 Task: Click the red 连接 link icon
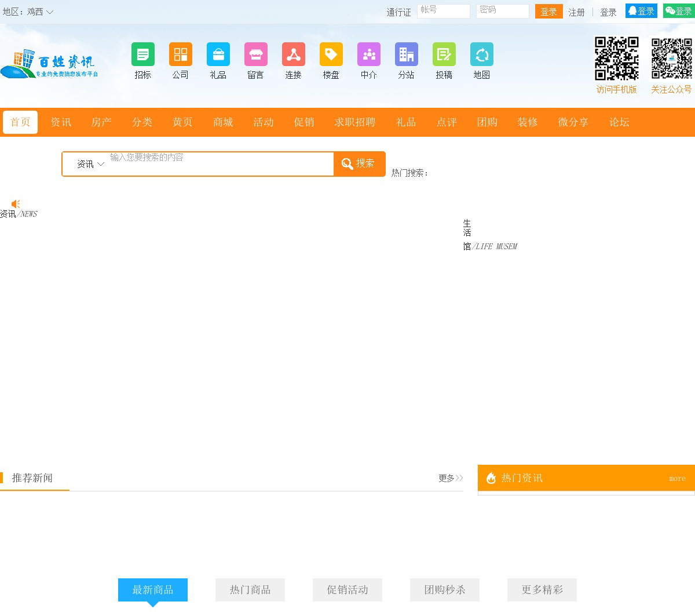(x=293, y=54)
